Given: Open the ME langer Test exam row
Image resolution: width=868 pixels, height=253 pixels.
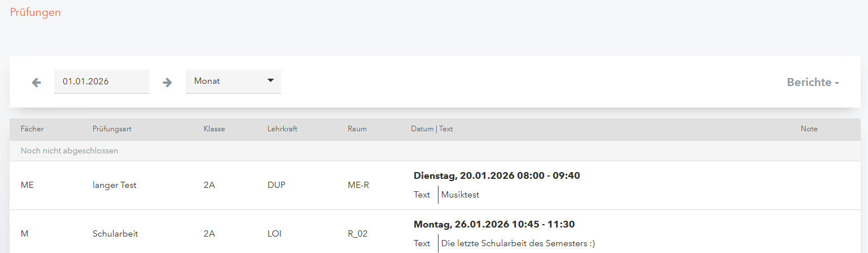Looking at the screenshot, I should click(x=115, y=185).
